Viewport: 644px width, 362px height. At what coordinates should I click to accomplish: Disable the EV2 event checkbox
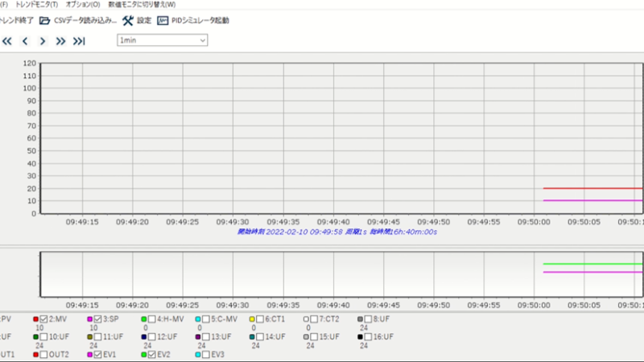151,354
